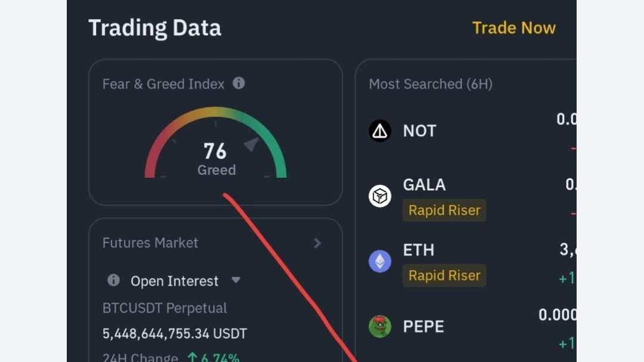Click the PEPE frog logo icon
This screenshot has height=362, width=644.
point(380,326)
